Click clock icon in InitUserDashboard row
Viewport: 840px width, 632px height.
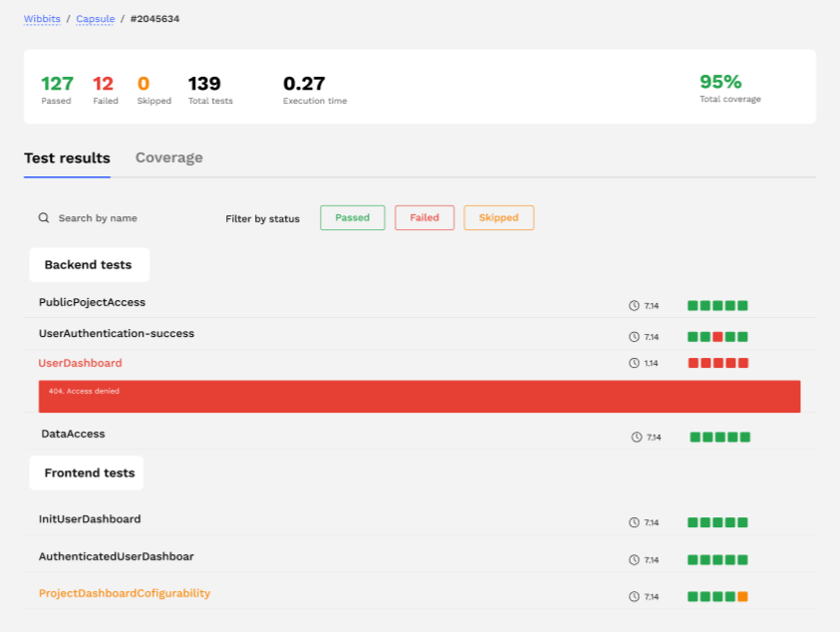[x=634, y=522]
